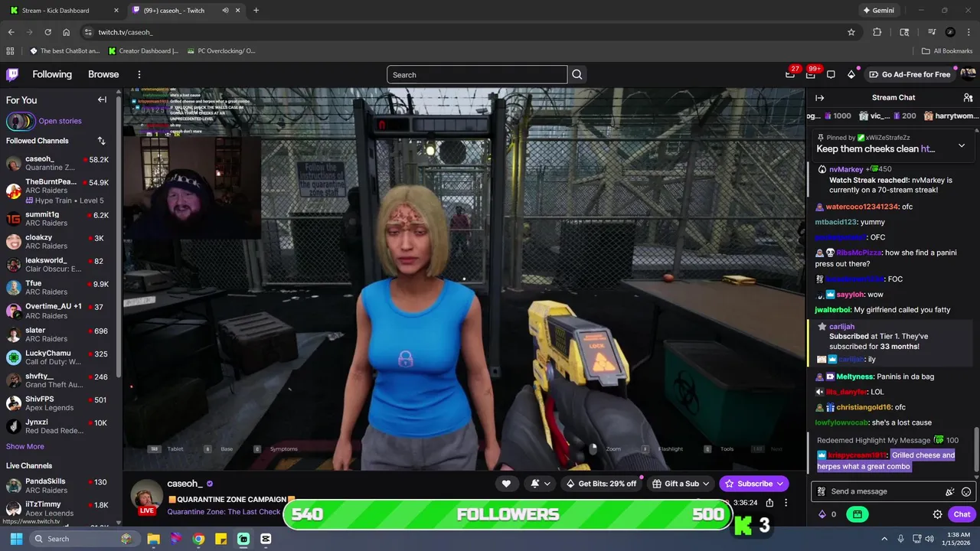Toggle the follow heart for caseoh_
Viewport: 980px width, 551px height.
[506, 484]
